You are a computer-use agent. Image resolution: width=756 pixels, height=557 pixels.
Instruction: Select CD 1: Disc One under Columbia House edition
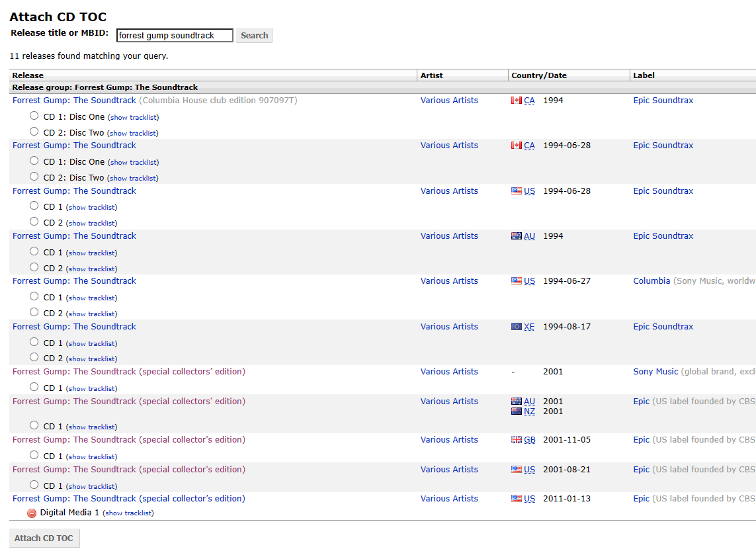tap(34, 116)
